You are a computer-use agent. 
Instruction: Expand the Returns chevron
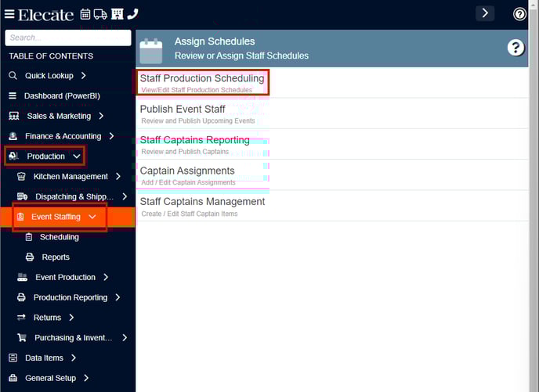[71, 318]
